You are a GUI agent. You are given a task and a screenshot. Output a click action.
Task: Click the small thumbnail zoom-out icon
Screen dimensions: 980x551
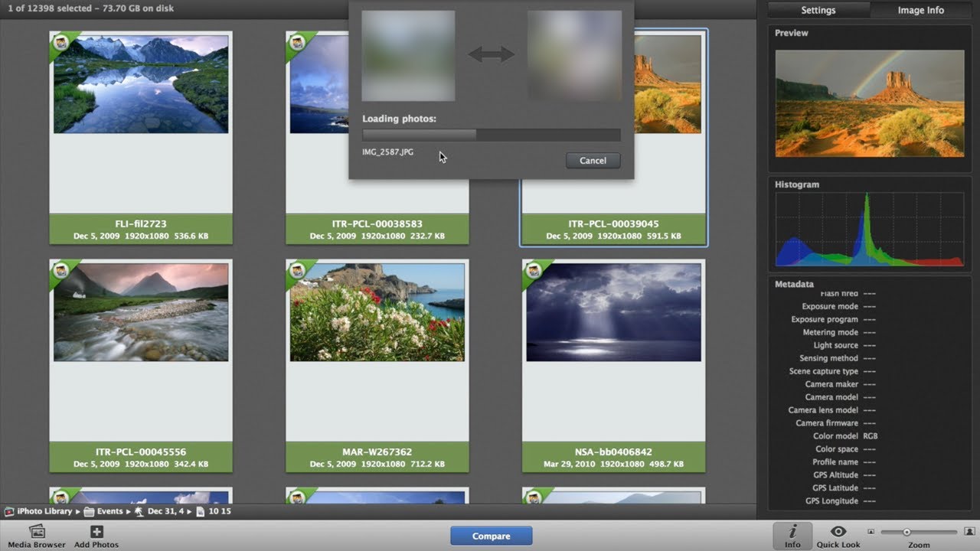[871, 531]
